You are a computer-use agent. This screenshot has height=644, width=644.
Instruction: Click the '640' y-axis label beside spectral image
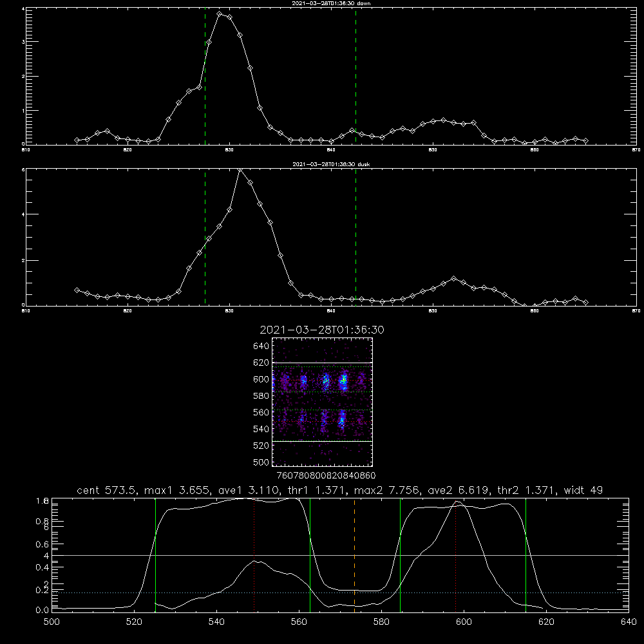coord(261,346)
